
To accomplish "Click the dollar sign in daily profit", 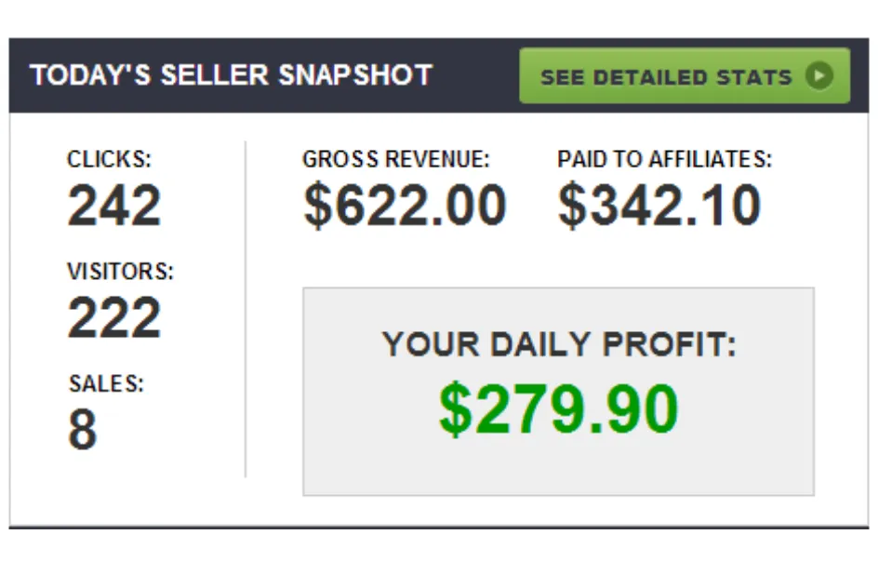I will pos(455,408).
